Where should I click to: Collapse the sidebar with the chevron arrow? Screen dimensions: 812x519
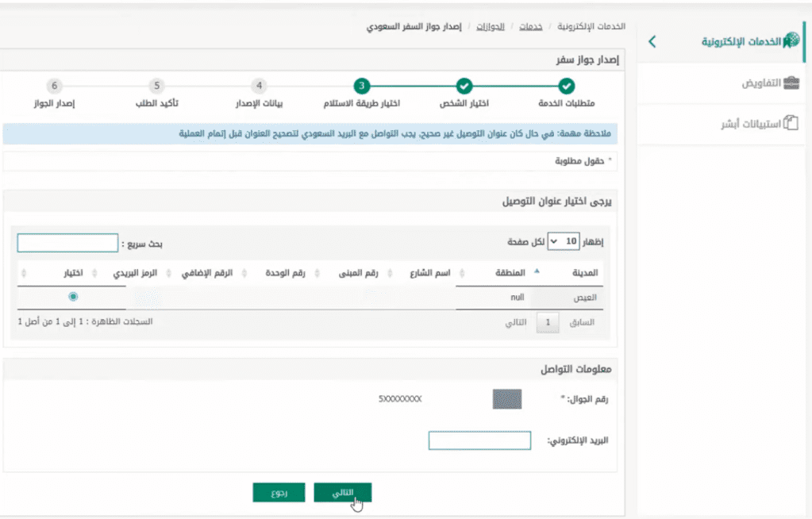click(x=652, y=41)
